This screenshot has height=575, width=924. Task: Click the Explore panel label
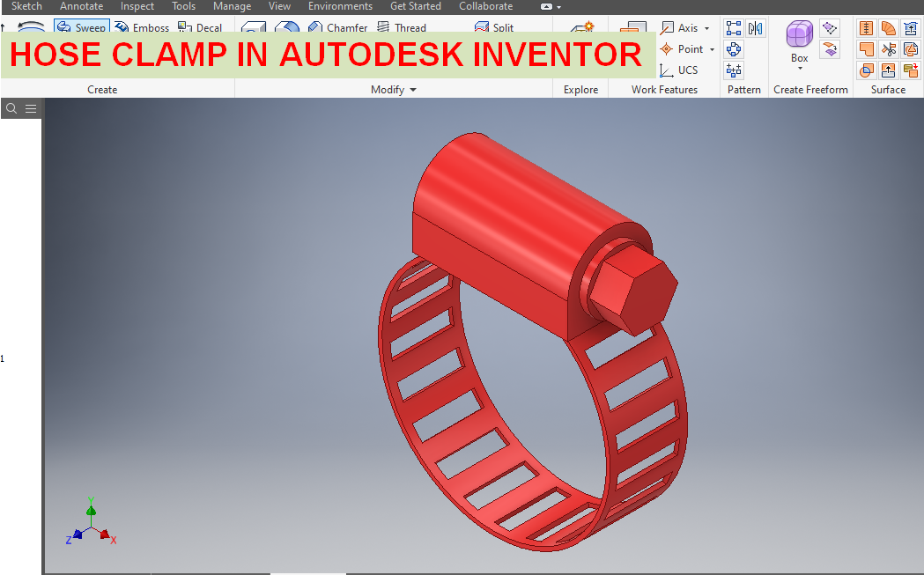[x=580, y=90]
